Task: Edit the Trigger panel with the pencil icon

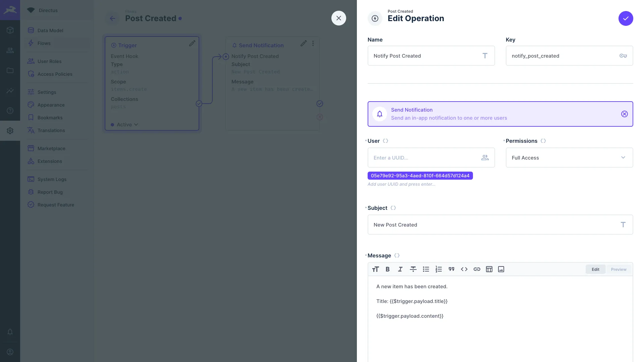Action: click(192, 43)
